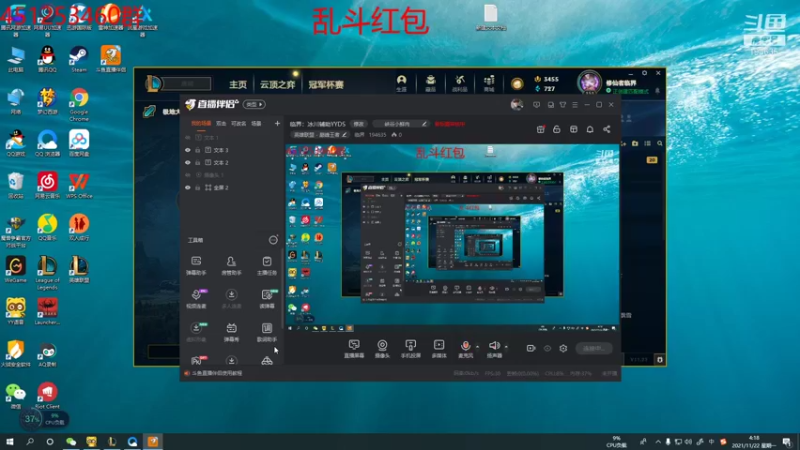Click the skin shirt icon in title bar
This screenshot has width=800, height=450.
pyautogui.click(x=563, y=105)
